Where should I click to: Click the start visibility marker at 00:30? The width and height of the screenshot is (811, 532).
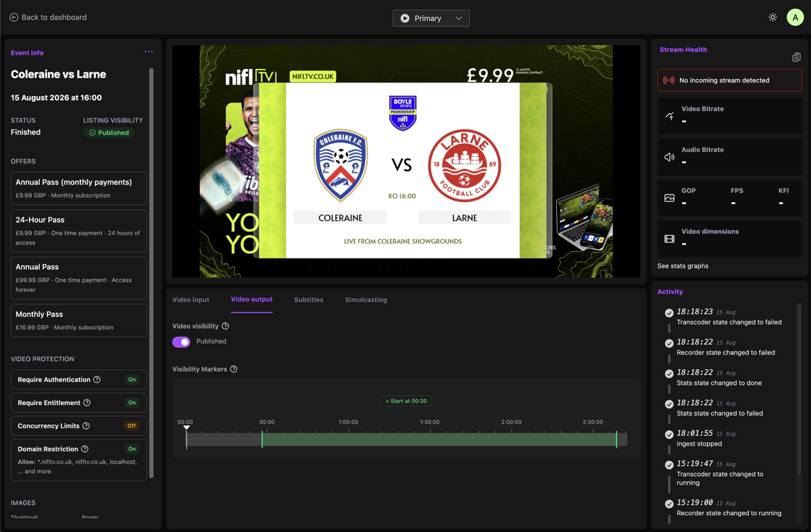(x=262, y=439)
